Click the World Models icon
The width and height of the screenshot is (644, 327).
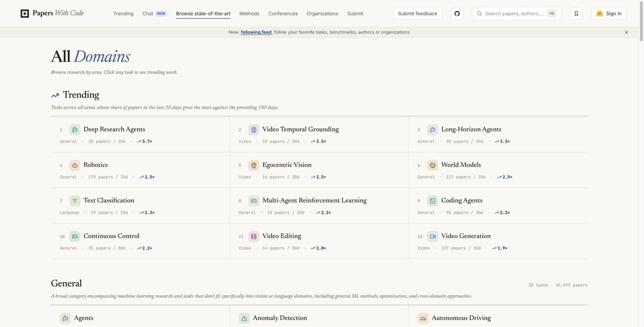(x=433, y=165)
